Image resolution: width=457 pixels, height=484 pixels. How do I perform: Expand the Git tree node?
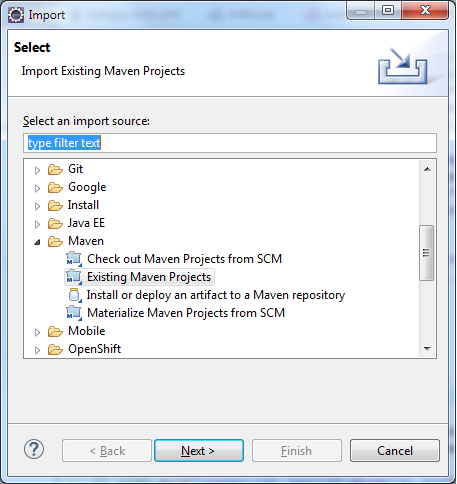[x=37, y=170]
